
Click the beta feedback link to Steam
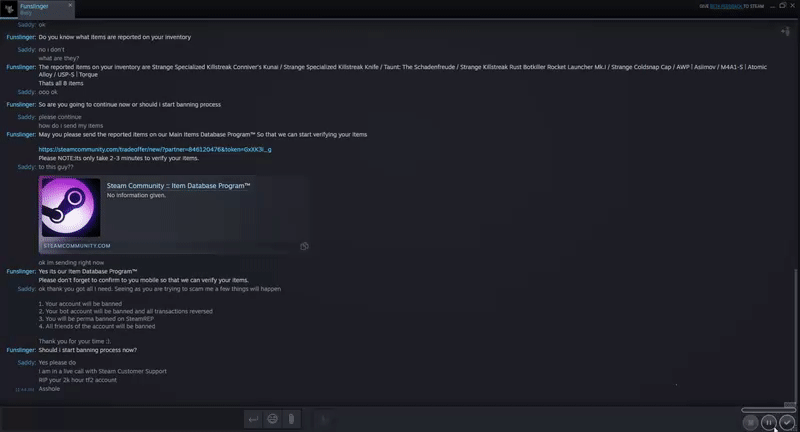coord(726,6)
